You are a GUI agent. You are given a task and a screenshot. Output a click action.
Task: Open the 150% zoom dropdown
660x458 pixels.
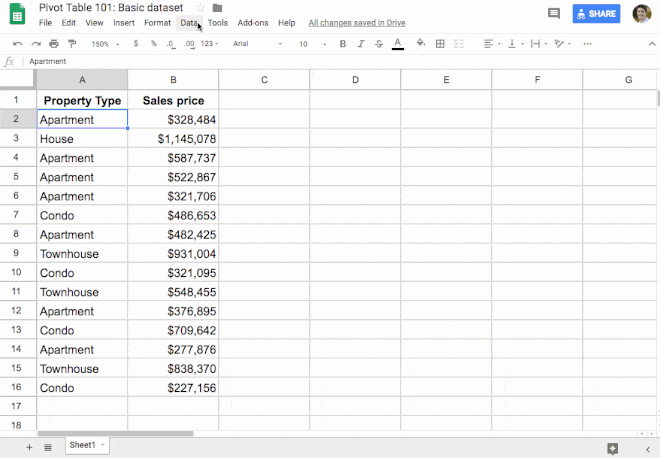point(104,44)
